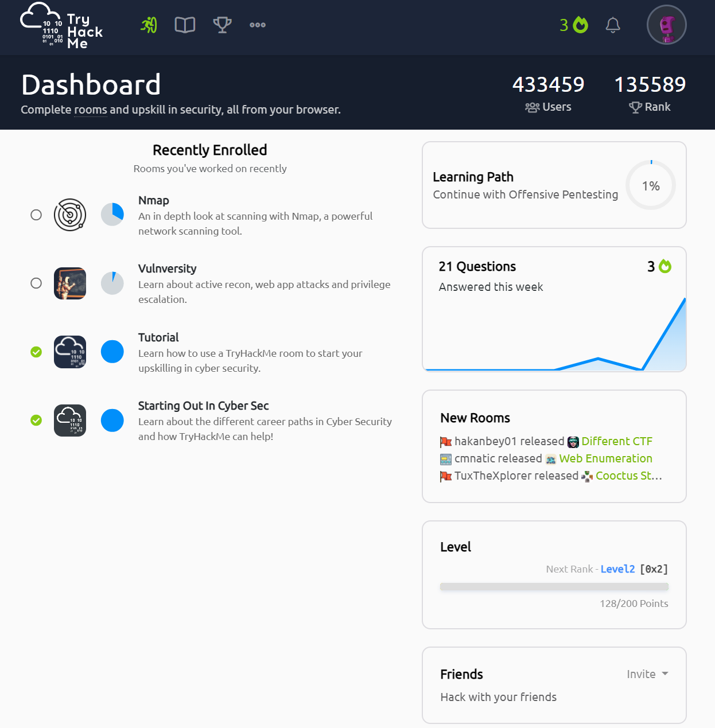Click the Tutorial green completed checkmark
715x728 pixels.
pyautogui.click(x=36, y=352)
